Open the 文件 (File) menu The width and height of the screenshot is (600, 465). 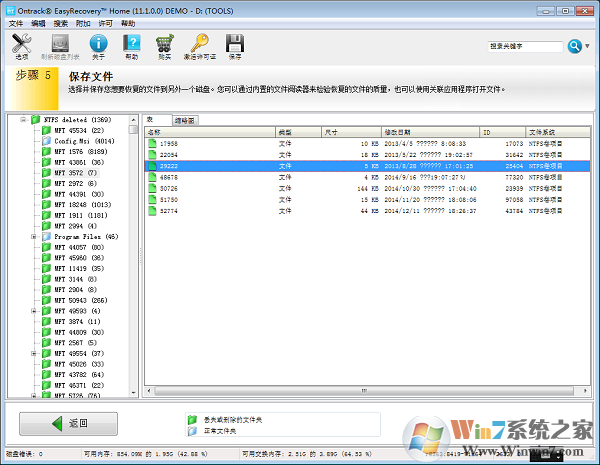click(x=15, y=22)
